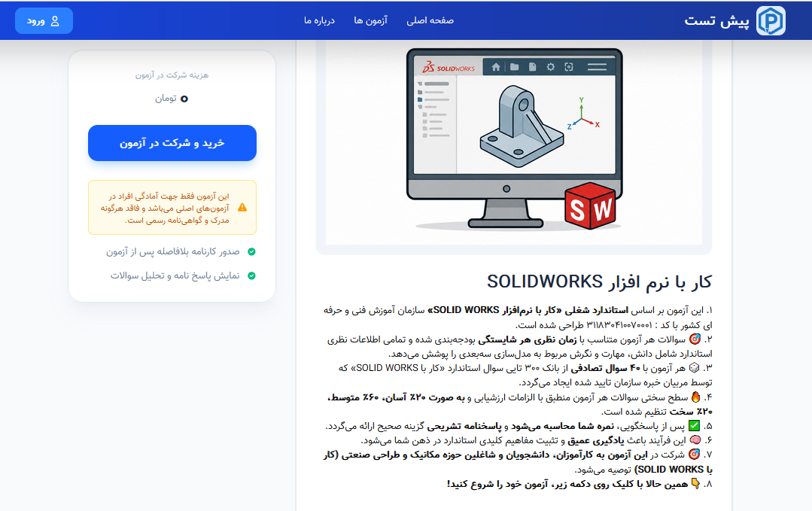This screenshot has height=511, width=812.
Task: Click the پیش تست brand name text
Action: (716, 21)
